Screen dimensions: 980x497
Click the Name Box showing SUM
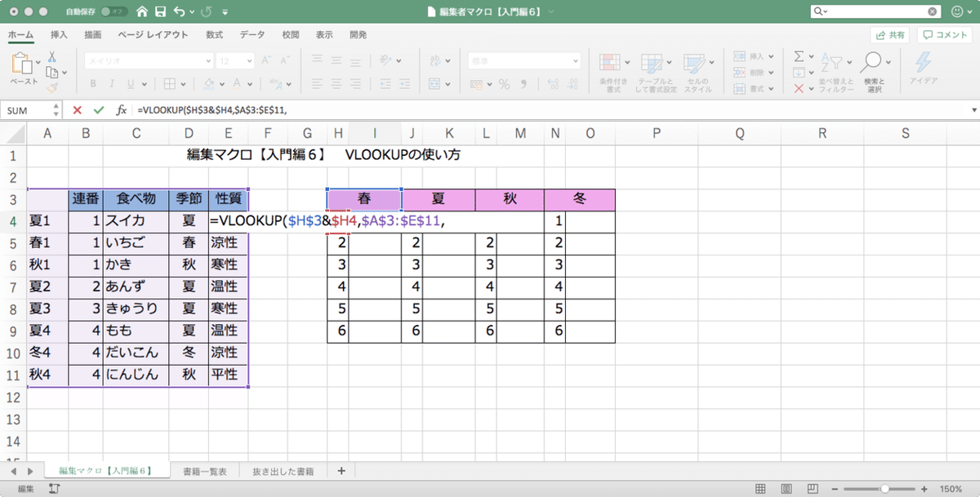[31, 109]
